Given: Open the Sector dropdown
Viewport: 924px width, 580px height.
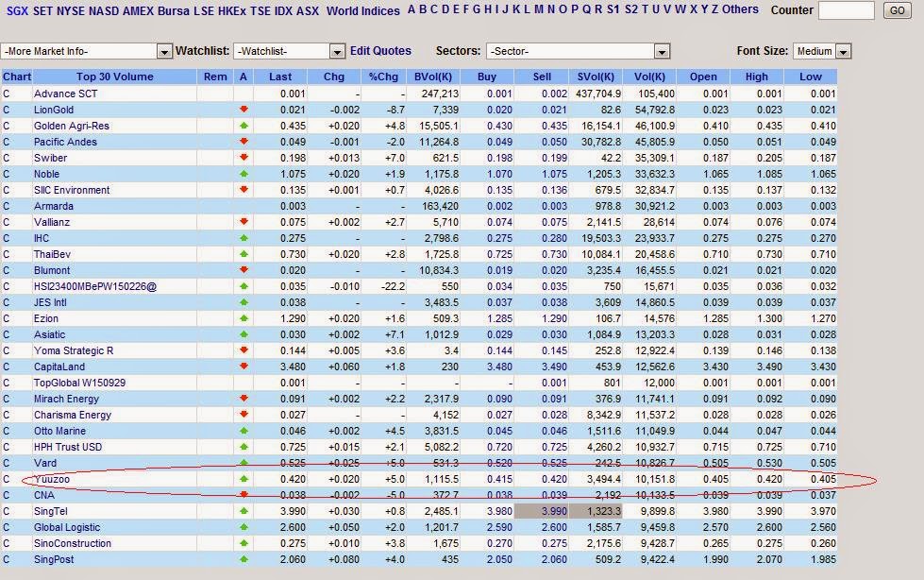Looking at the screenshot, I should pos(578,51).
